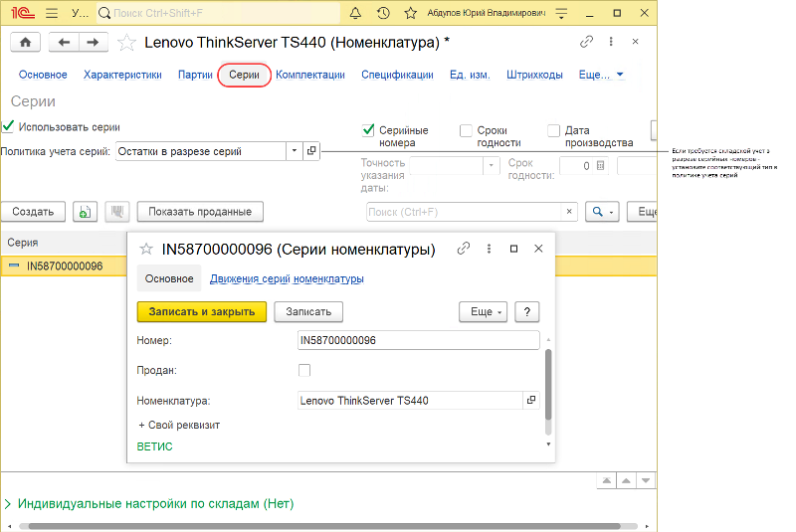Click the Создать button
Screen dimensions: 796x532
[33, 212]
